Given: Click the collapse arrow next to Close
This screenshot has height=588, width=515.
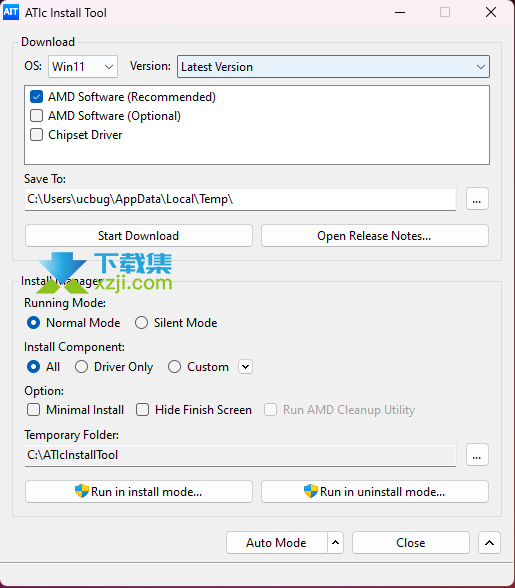Looking at the screenshot, I should tap(489, 542).
